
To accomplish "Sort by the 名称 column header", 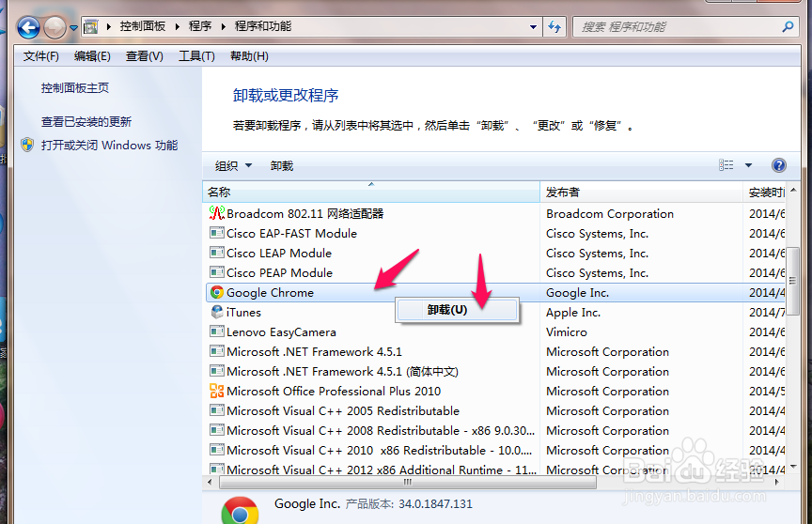I will tap(371, 193).
